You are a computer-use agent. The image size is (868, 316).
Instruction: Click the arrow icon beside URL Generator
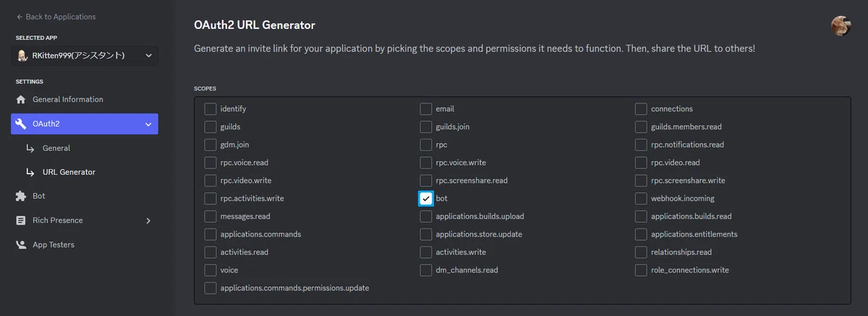pos(30,172)
